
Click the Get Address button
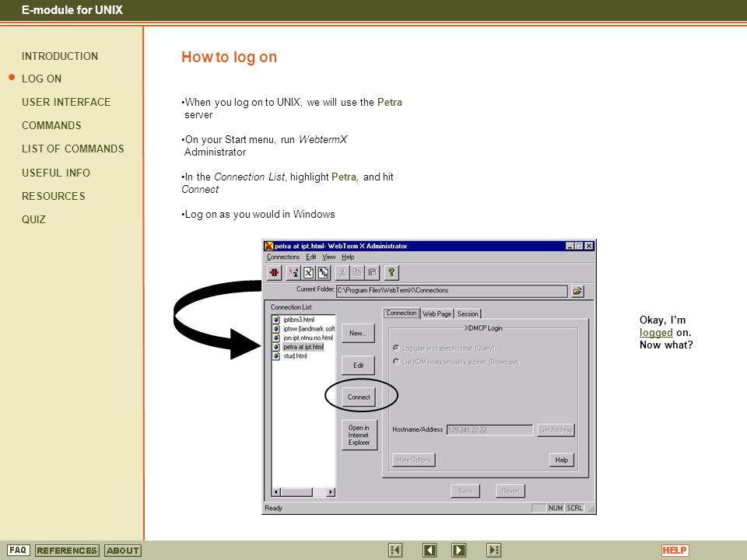pyautogui.click(x=556, y=430)
